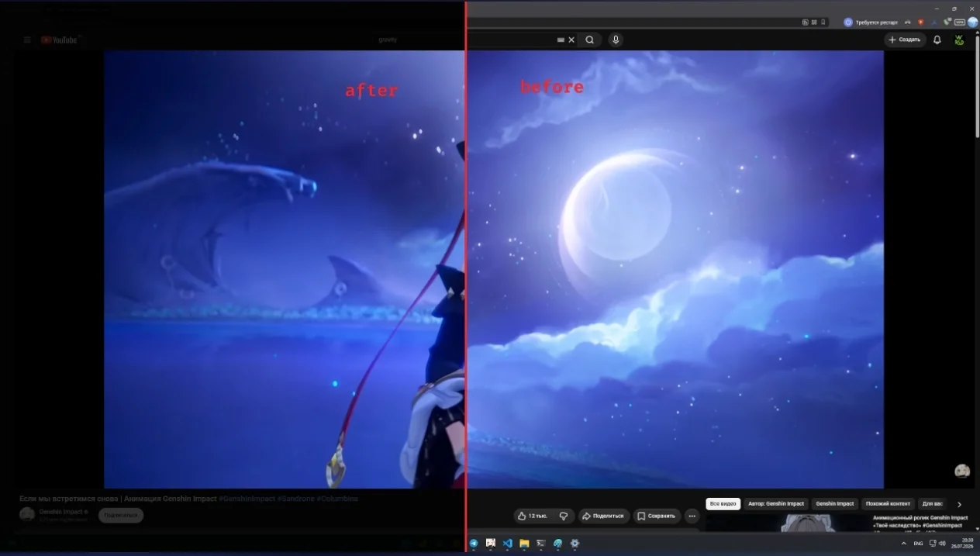
Task: Open the terminal taskbar icon
Action: tap(540, 544)
